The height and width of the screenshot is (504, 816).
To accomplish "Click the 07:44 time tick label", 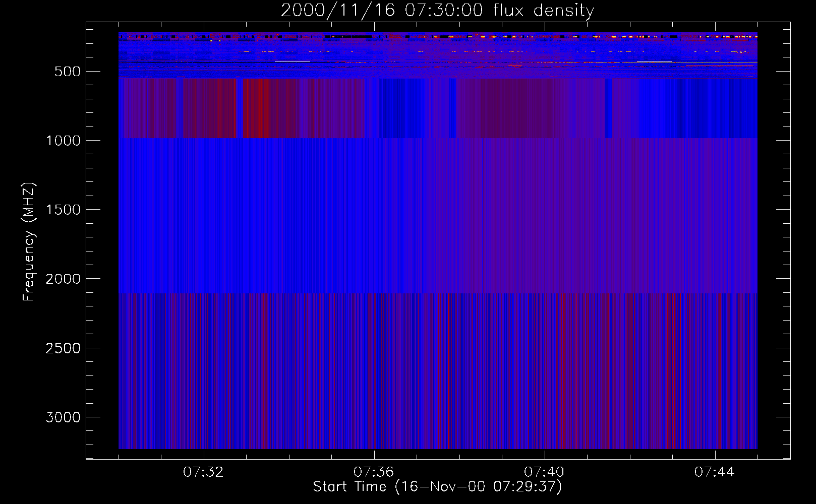I will click(x=715, y=472).
